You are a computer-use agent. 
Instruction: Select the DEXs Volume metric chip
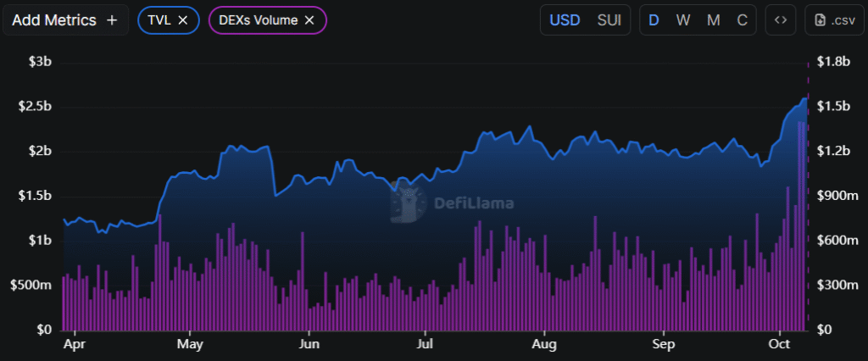258,19
